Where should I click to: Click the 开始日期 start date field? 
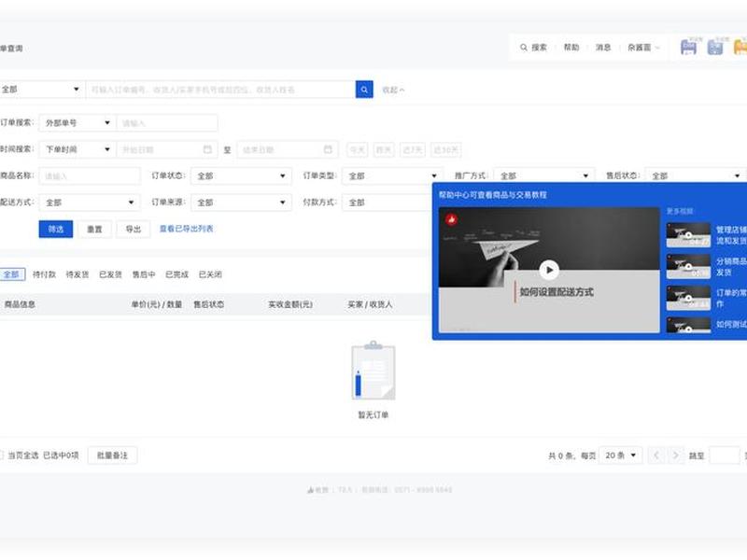(167, 149)
